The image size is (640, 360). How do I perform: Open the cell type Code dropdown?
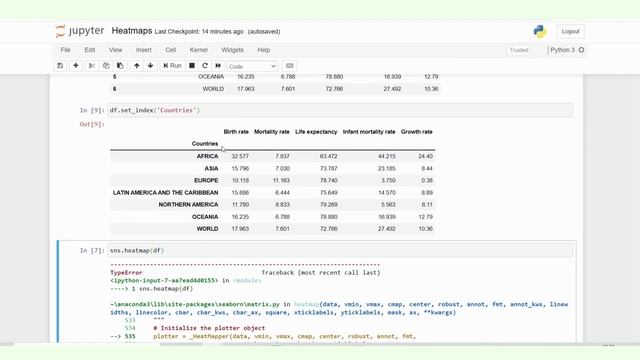coord(252,66)
